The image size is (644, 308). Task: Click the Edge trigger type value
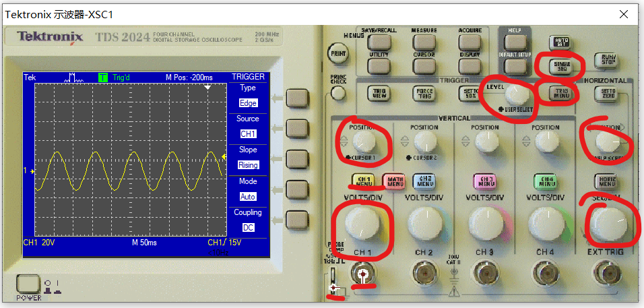tap(248, 103)
